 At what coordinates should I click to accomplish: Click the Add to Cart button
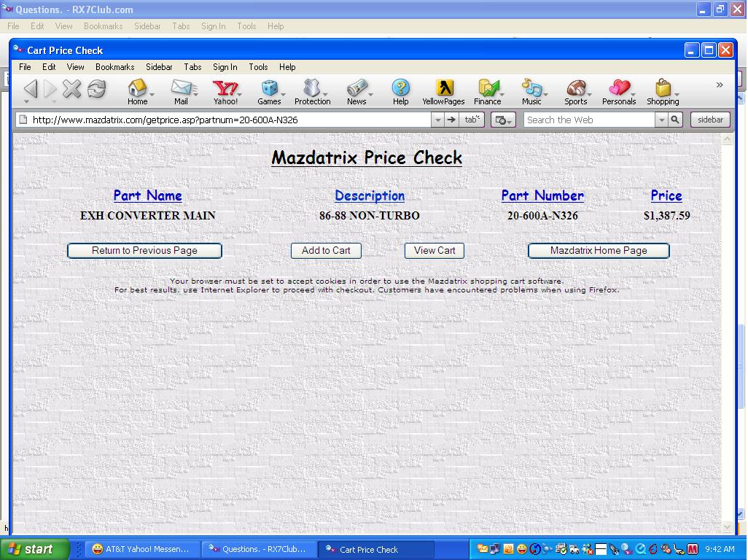[x=327, y=250]
